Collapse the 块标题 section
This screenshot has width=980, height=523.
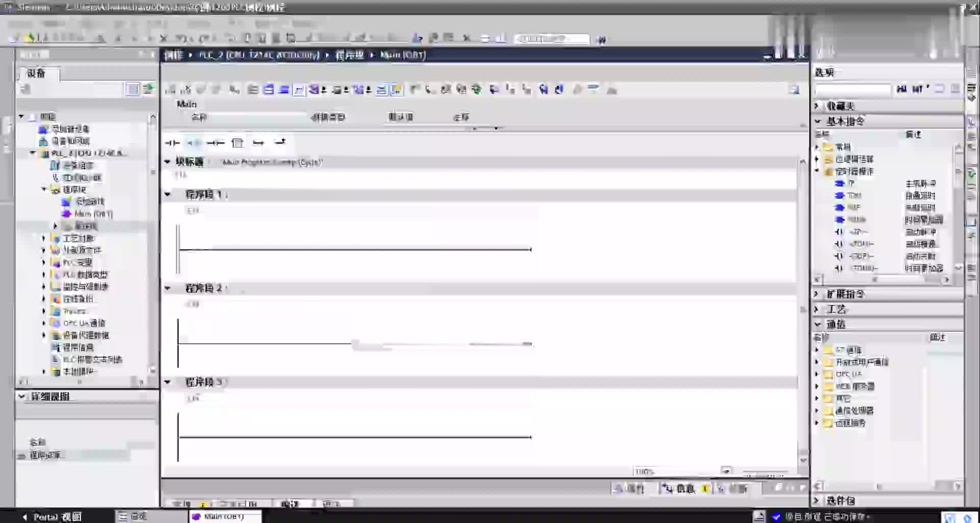(x=167, y=162)
